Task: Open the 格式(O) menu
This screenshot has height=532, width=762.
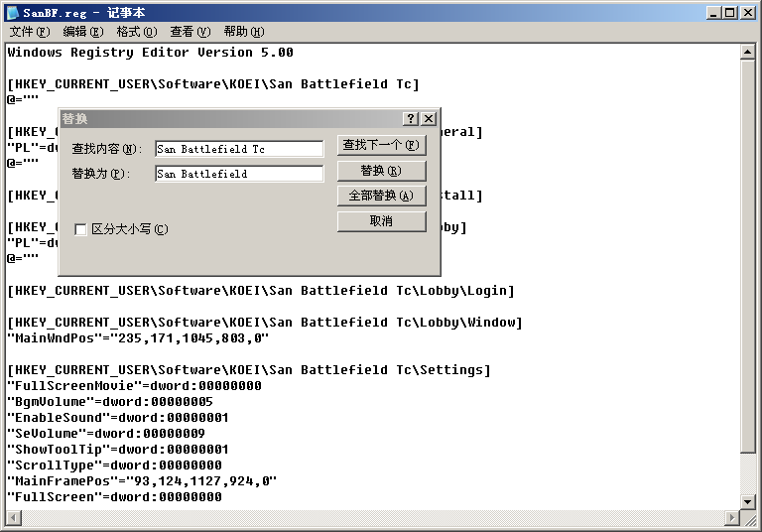Action: point(137,32)
